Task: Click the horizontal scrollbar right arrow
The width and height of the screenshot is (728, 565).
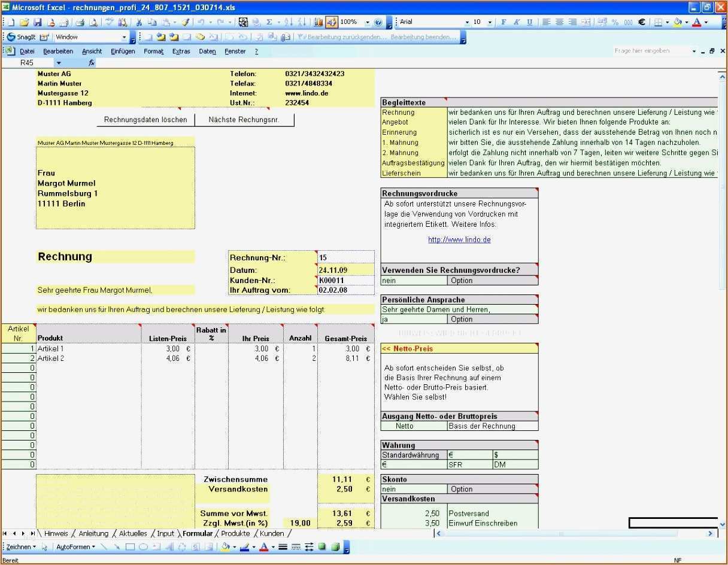Action: pos(711,533)
